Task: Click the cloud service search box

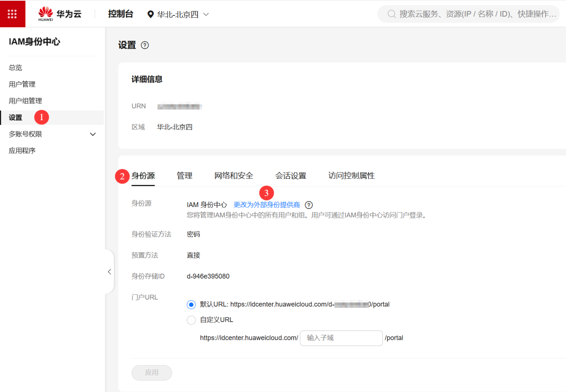Action: coord(468,14)
